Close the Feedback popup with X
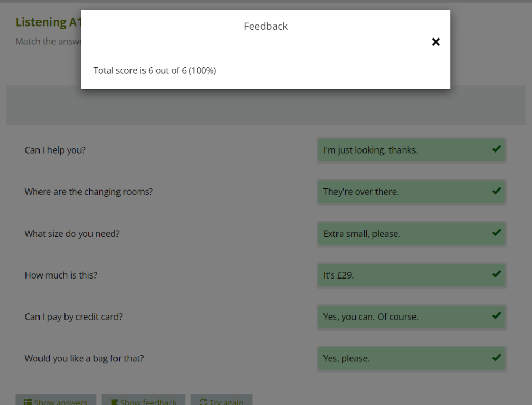 click(x=436, y=42)
